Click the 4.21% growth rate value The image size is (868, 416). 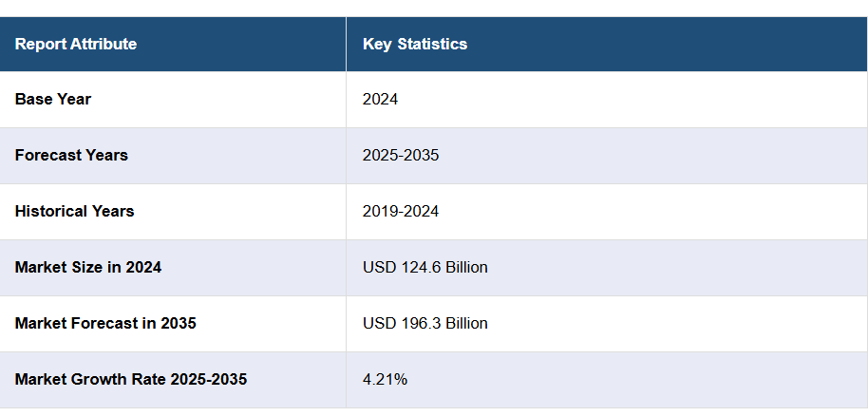(385, 379)
